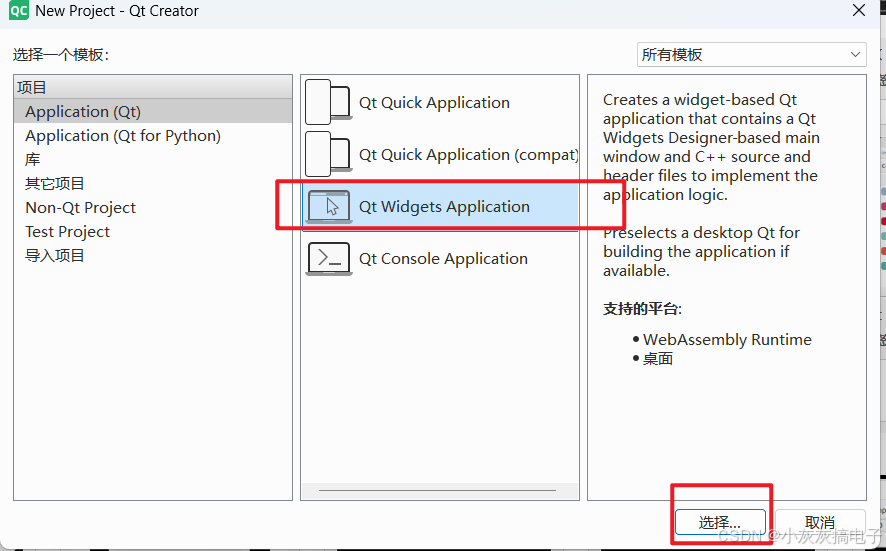886x551 pixels.
Task: Click the WebAssembly Runtime platform text
Action: click(727, 340)
